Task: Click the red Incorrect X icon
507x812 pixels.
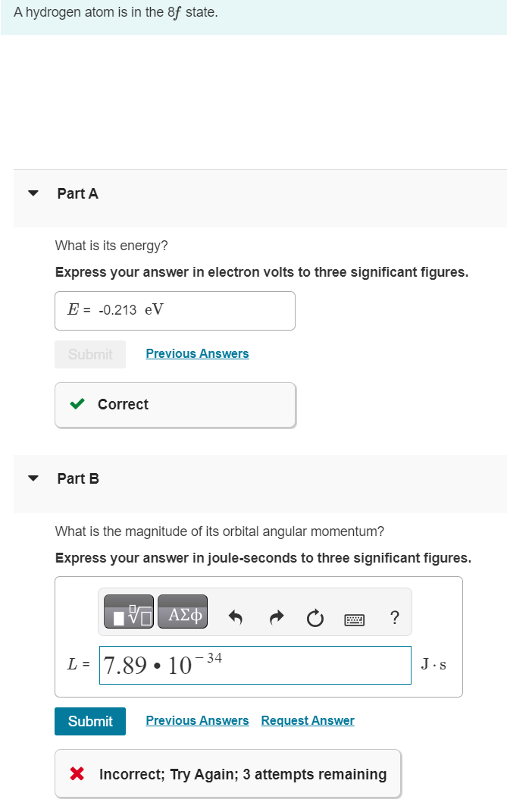Action: tap(77, 773)
